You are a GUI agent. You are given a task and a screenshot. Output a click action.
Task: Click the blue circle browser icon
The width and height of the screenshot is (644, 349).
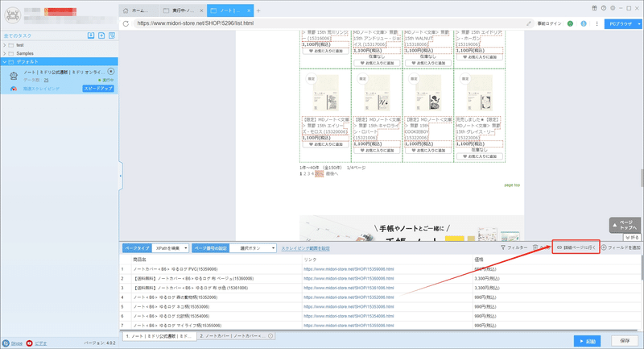584,23
